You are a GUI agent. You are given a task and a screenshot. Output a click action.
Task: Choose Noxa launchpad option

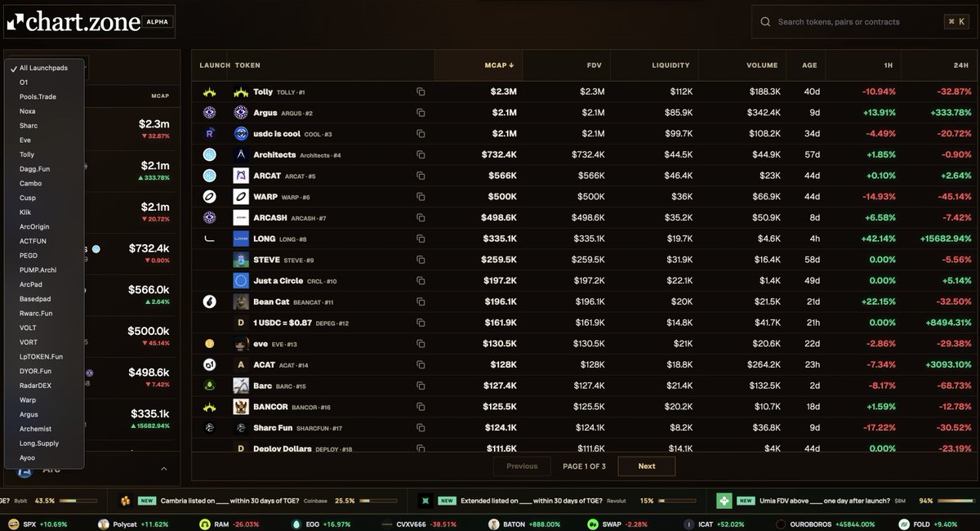pyautogui.click(x=43, y=111)
